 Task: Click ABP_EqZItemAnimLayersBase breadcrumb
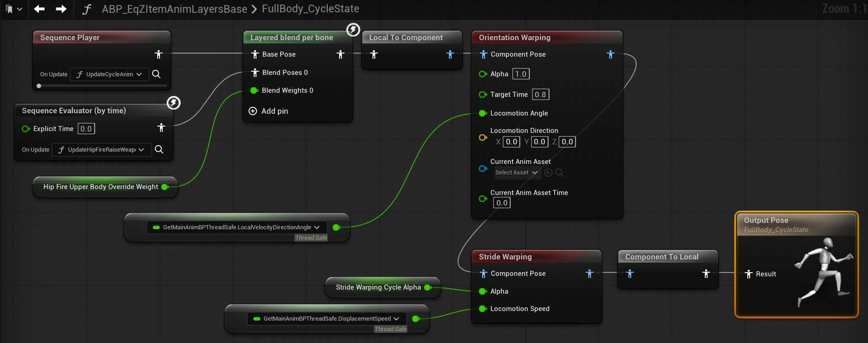tap(174, 9)
